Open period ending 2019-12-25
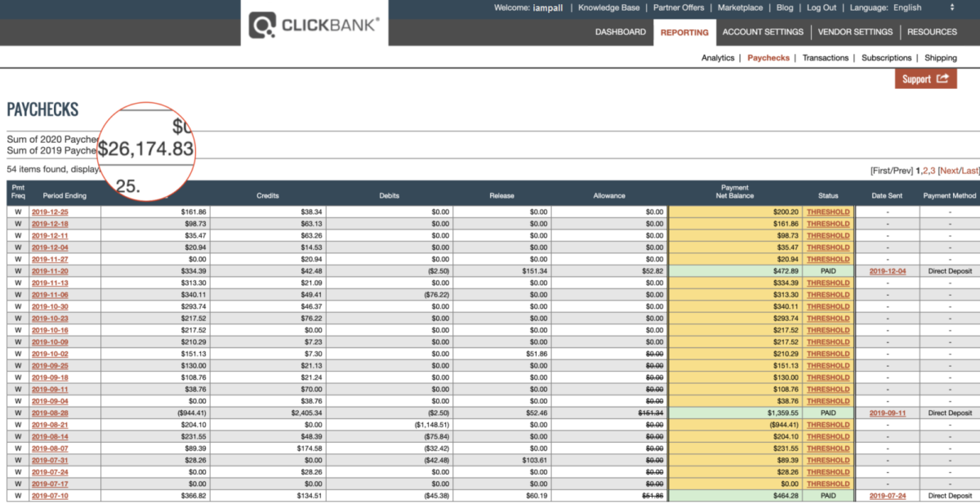 (x=50, y=212)
